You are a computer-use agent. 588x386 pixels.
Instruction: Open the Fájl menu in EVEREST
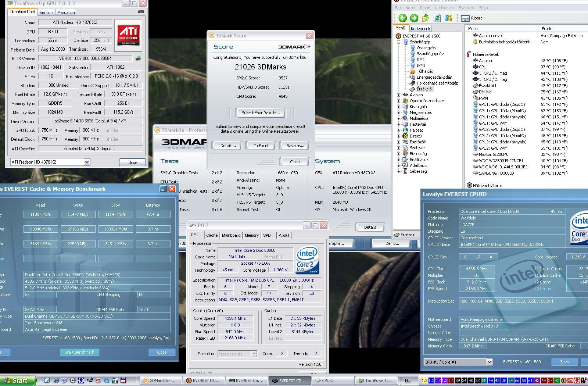pos(398,8)
